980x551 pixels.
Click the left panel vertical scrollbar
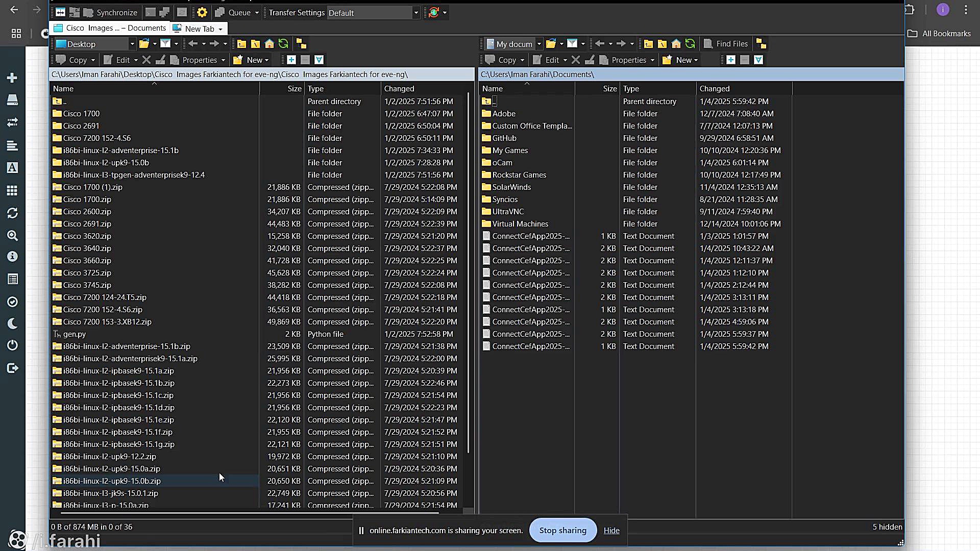(x=469, y=273)
